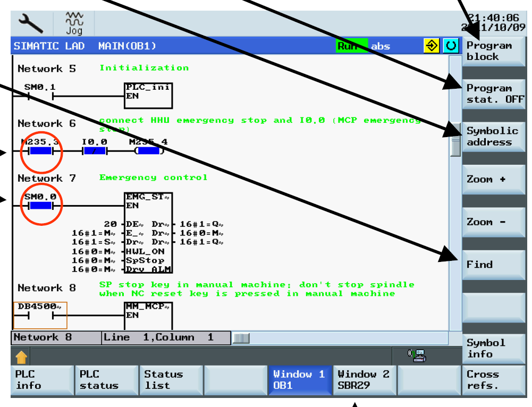Click the Network 6 label

pyautogui.click(x=46, y=123)
